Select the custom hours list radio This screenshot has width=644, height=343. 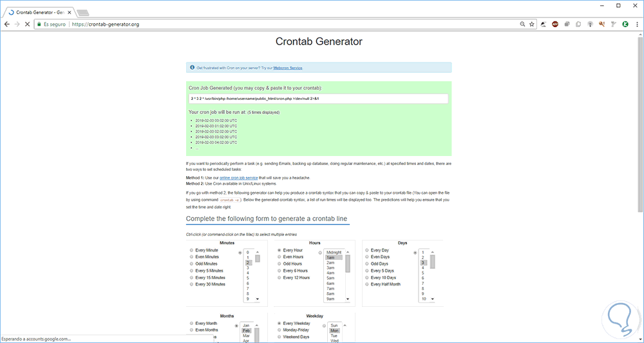(x=320, y=253)
